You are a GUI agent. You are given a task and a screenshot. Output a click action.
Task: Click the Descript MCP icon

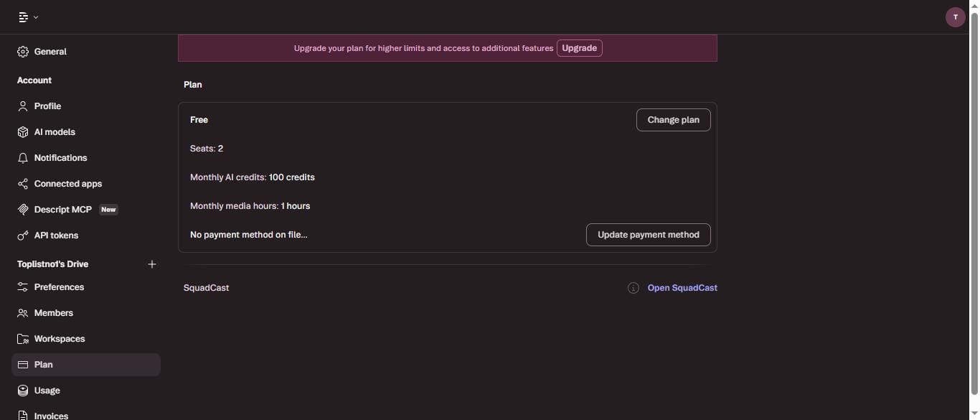pos(23,210)
